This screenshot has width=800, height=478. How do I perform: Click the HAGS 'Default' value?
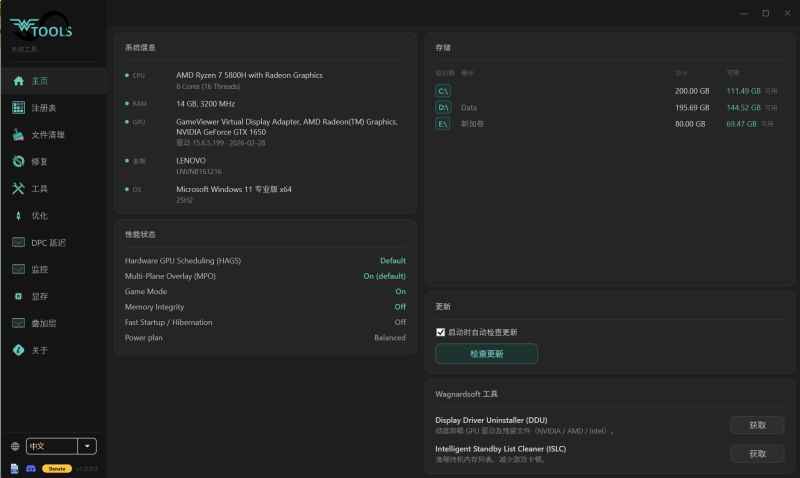click(393, 261)
